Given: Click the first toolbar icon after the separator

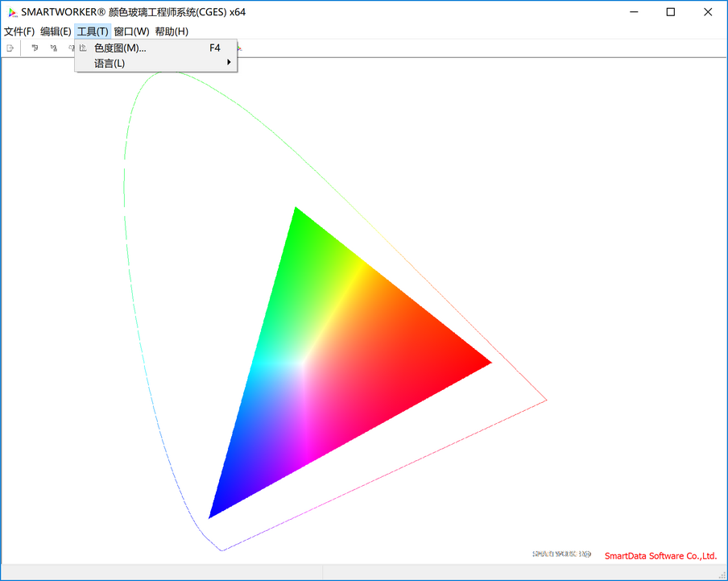Looking at the screenshot, I should point(35,48).
